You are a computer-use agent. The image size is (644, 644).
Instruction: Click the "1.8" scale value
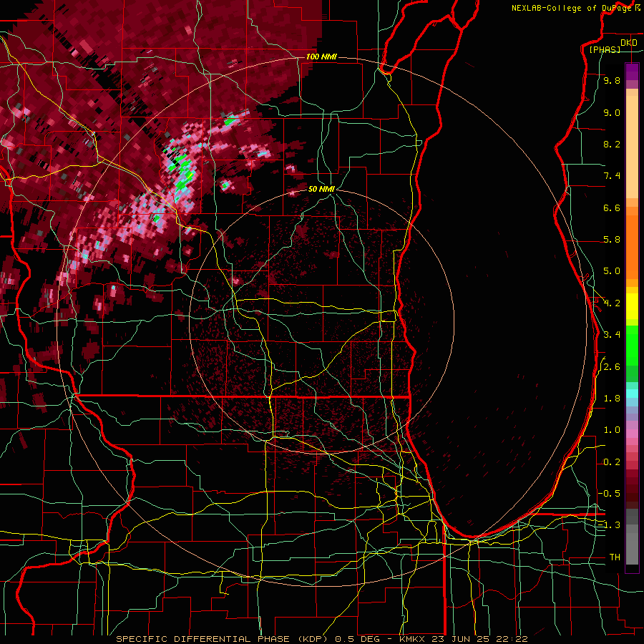(612, 399)
